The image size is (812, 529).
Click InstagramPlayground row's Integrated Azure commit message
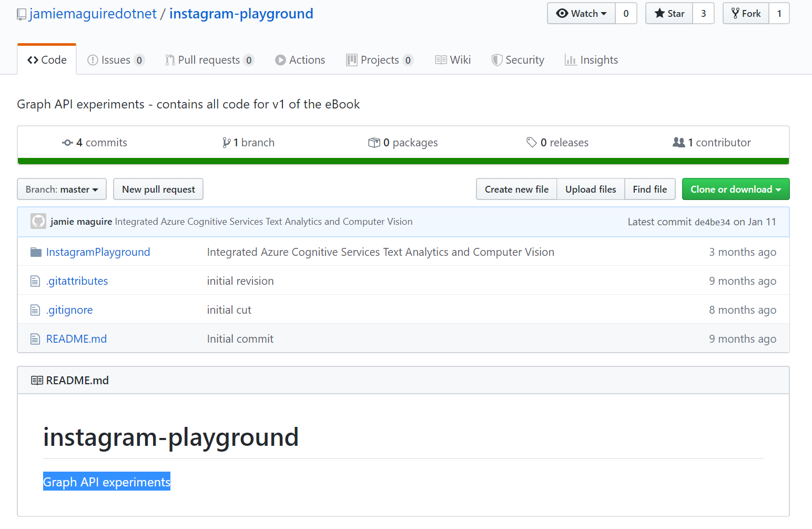pos(381,252)
